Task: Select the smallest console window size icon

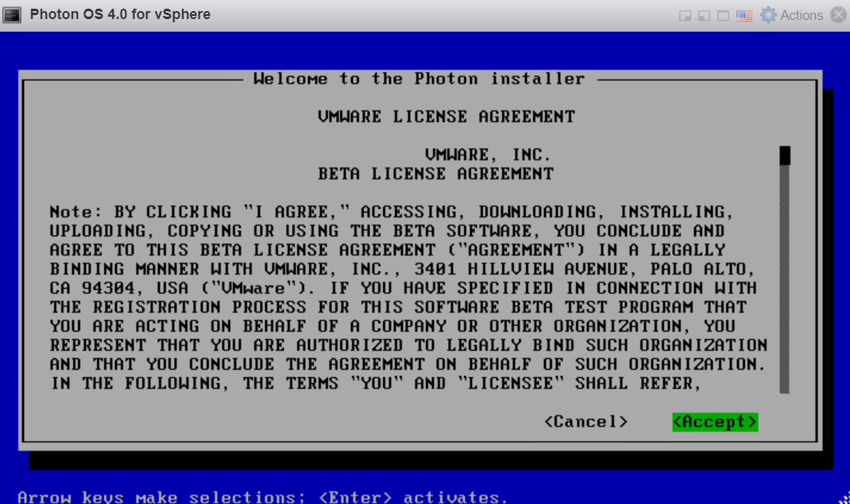Action: [x=685, y=16]
